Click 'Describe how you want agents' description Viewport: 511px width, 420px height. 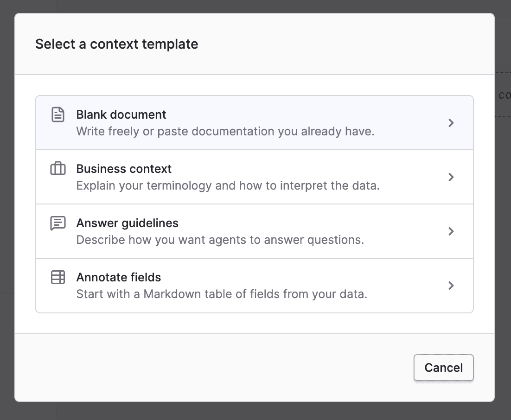point(220,240)
